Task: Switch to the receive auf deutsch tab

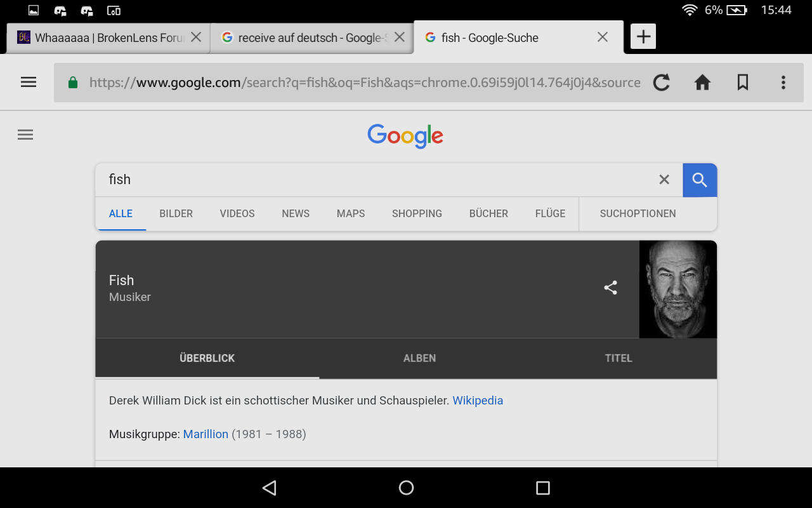Action: (x=304, y=37)
